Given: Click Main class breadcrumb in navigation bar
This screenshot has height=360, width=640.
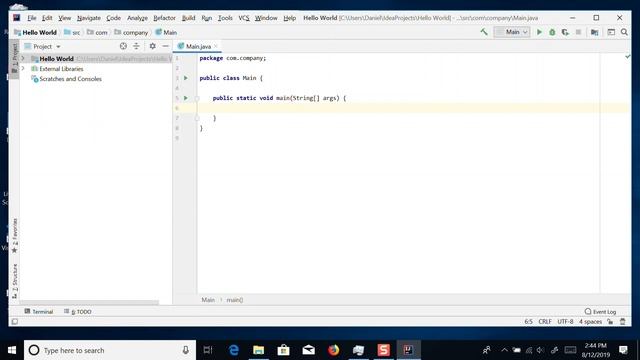Looking at the screenshot, I should pos(166,32).
